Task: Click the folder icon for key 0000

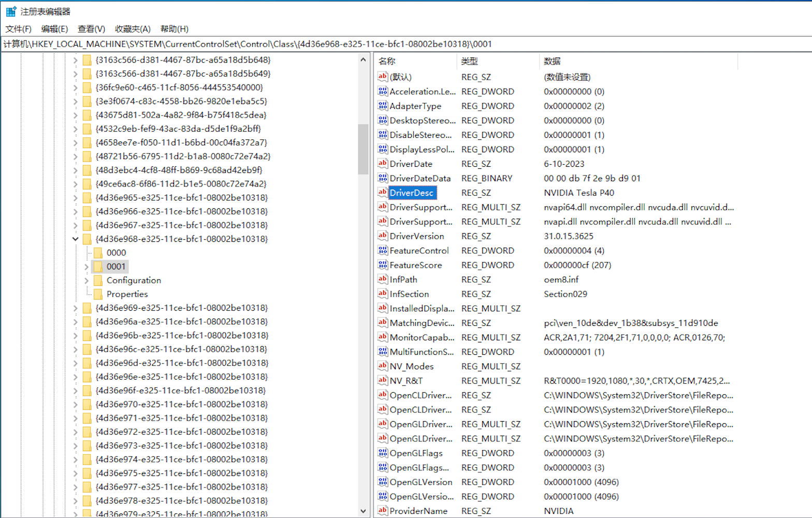Action: 98,253
